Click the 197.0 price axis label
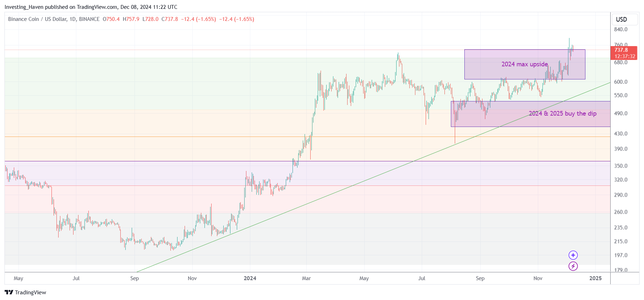The height and width of the screenshot is (300, 644). [x=621, y=255]
